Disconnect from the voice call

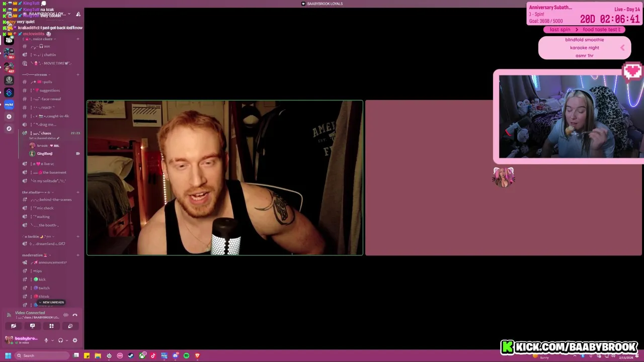75,315
